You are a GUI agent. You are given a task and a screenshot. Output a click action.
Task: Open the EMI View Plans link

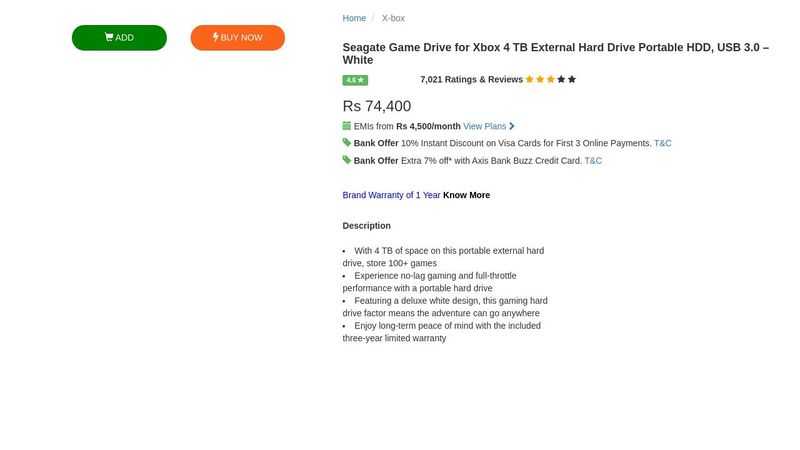tap(484, 126)
